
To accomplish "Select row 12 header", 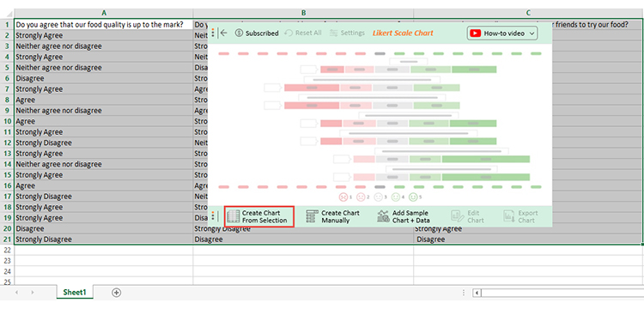I will coord(7,142).
